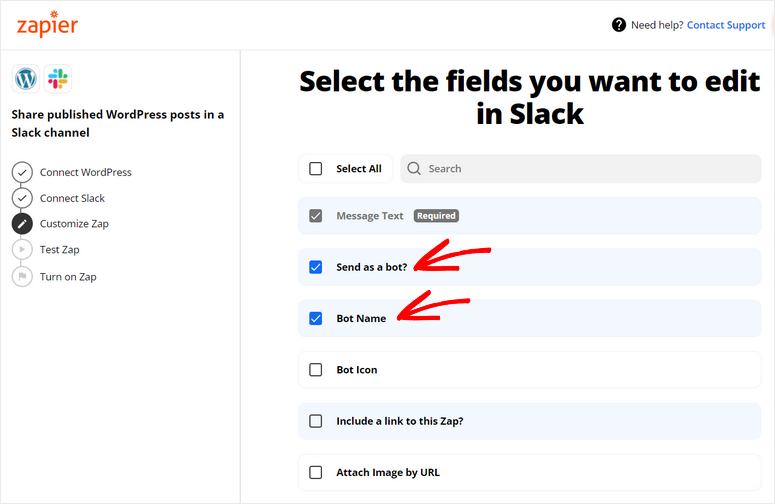Screen dimensions: 775x504
Task: Open the Contact Support link
Action: click(725, 25)
